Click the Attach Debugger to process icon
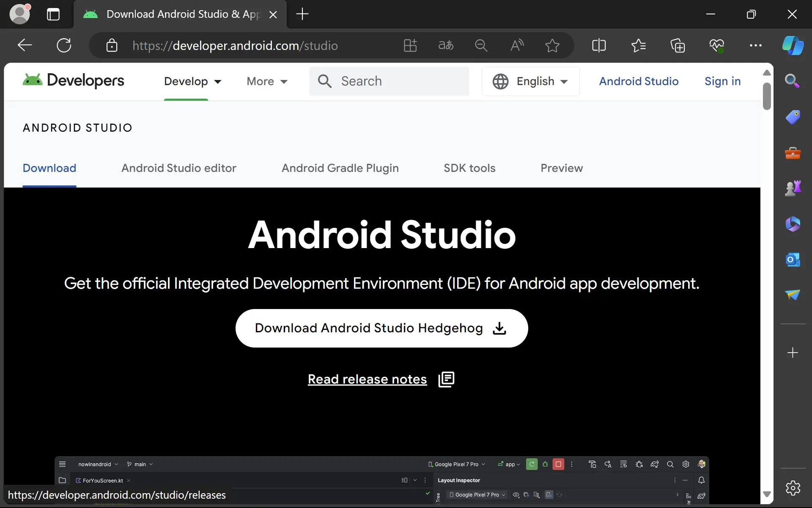 [639, 464]
